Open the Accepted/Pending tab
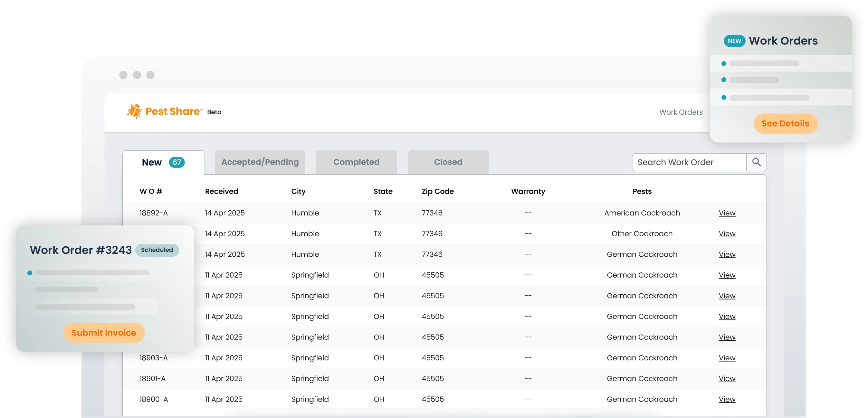868x418 pixels. click(260, 162)
